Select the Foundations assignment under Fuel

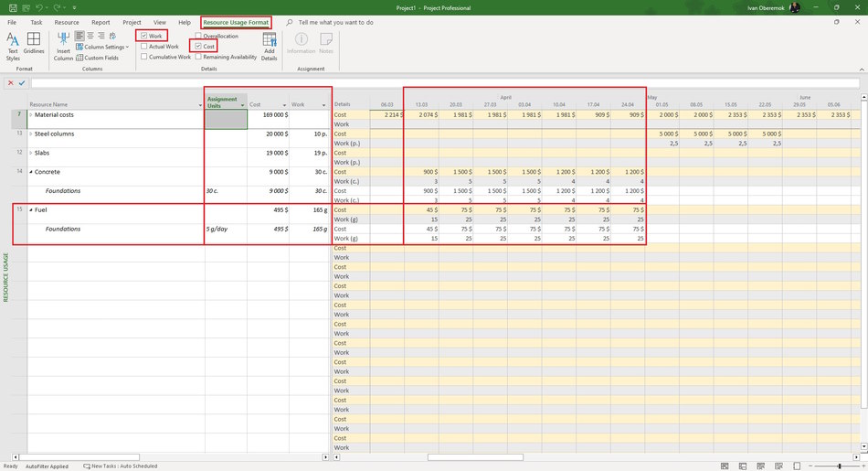click(x=62, y=229)
